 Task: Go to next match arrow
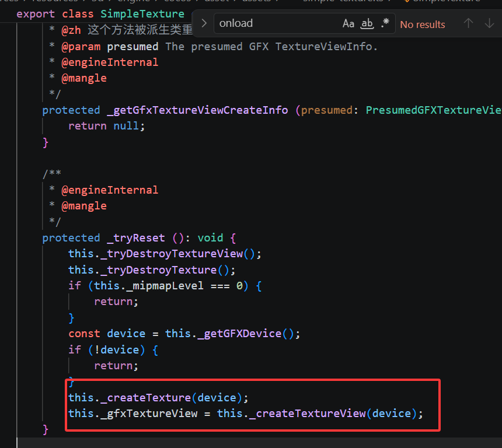tap(489, 23)
